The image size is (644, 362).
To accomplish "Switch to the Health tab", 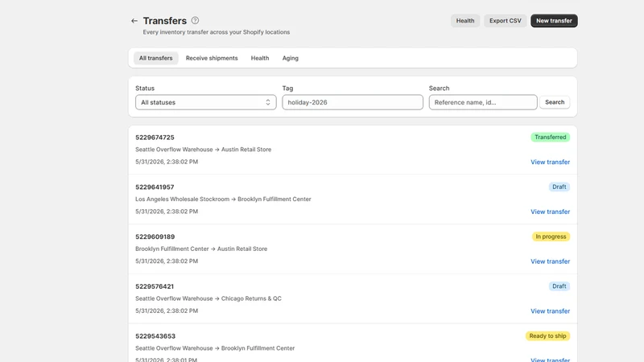I will click(260, 58).
